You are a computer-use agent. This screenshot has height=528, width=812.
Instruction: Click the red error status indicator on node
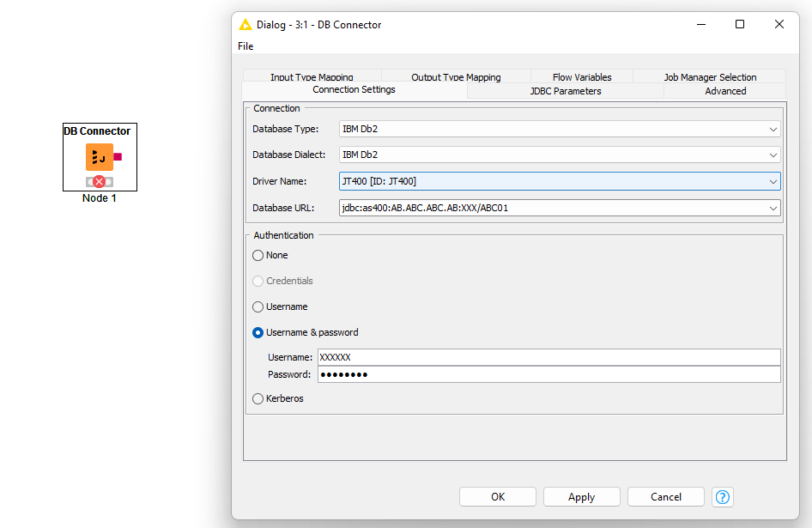pyautogui.click(x=100, y=181)
